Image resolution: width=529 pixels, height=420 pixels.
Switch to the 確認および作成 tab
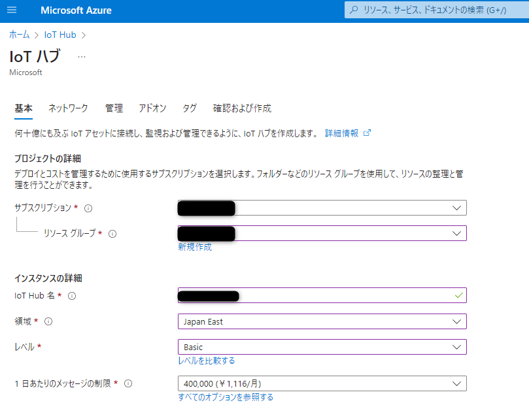click(242, 108)
